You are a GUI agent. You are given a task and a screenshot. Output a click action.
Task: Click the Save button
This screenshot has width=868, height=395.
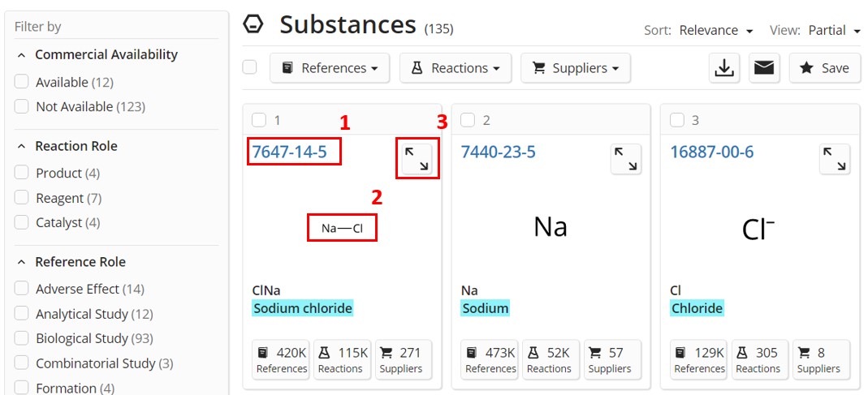coord(825,68)
